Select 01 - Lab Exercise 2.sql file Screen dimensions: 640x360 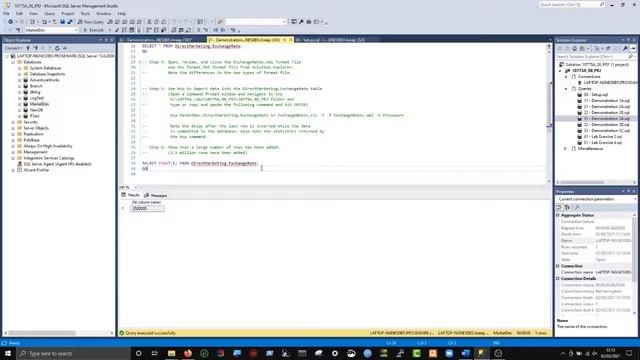(x=603, y=137)
